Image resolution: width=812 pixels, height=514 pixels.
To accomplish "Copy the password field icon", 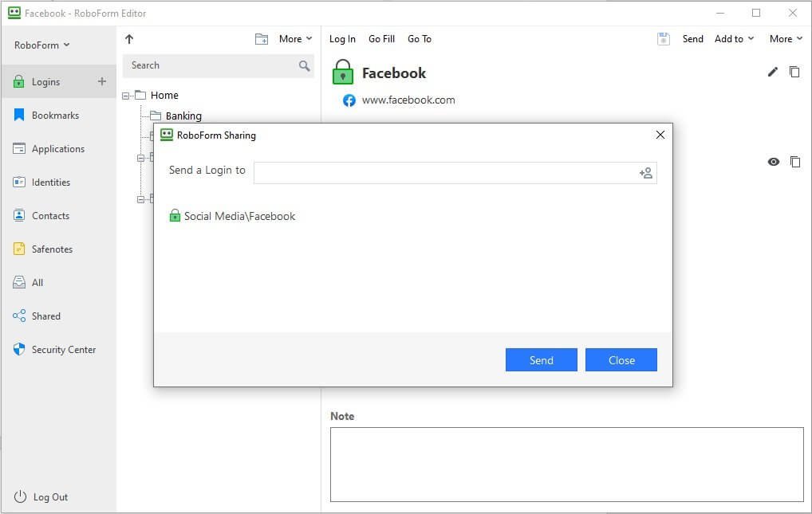I will click(795, 162).
